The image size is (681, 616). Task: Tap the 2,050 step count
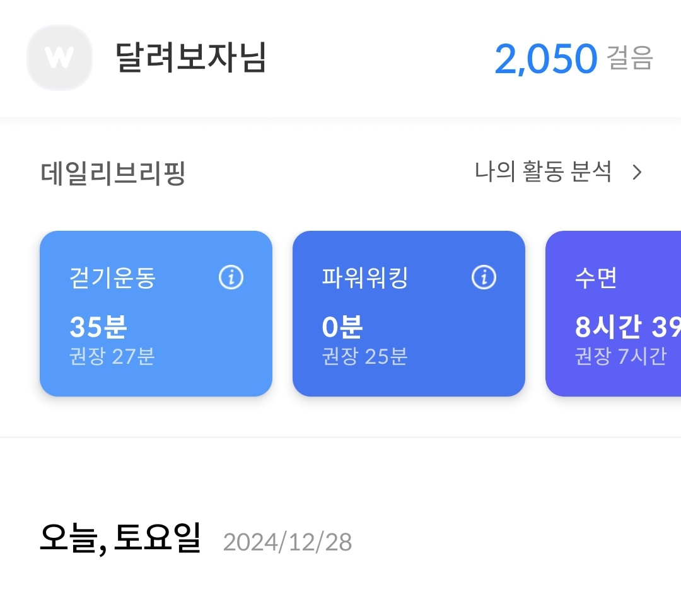(545, 59)
